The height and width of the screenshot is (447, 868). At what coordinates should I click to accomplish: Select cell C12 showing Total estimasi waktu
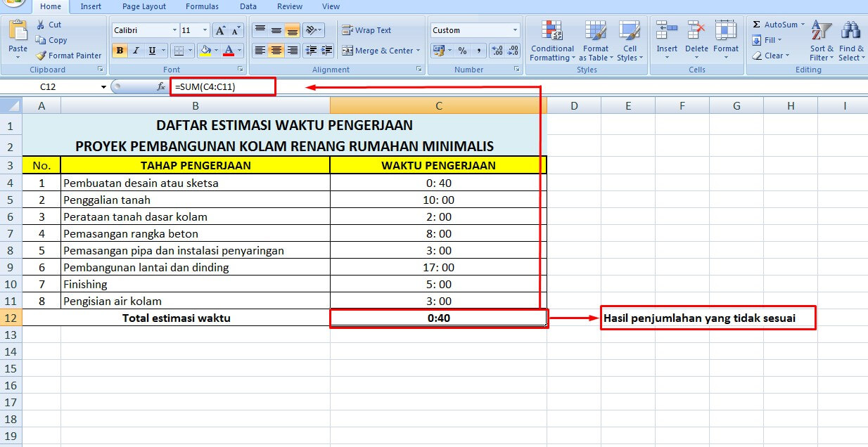click(x=438, y=318)
